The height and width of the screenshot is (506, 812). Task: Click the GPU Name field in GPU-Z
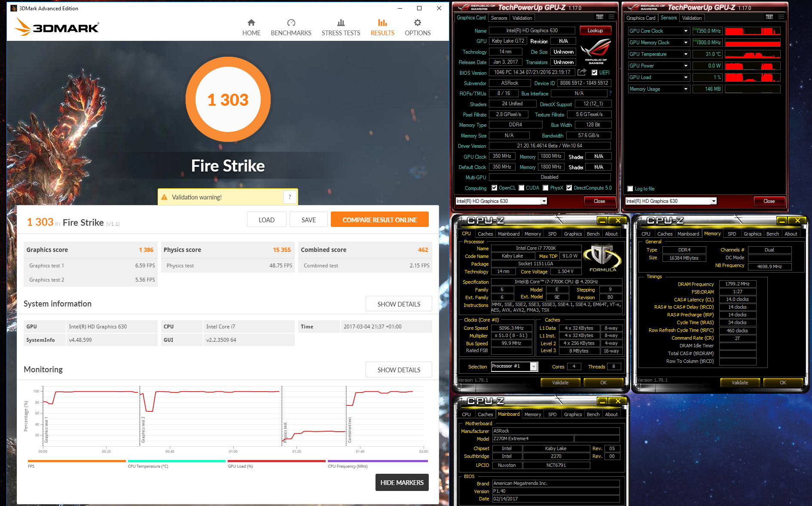[532, 31]
